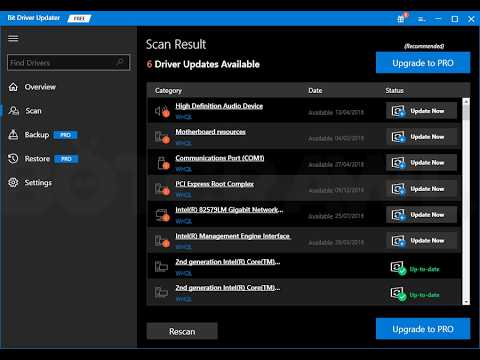Open the Restore section

pyautogui.click(x=37, y=159)
